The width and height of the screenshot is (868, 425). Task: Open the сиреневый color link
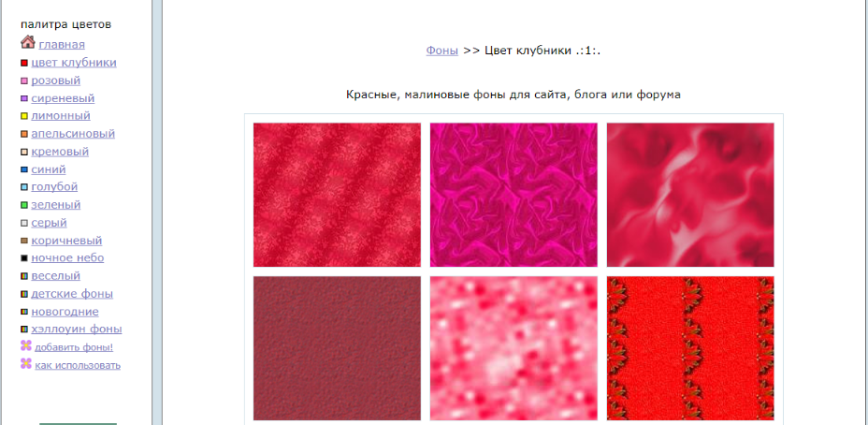[x=63, y=98]
